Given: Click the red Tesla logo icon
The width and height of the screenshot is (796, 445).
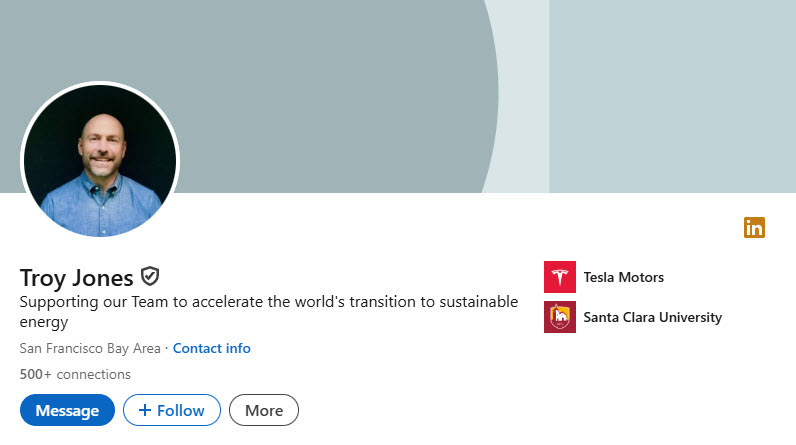Looking at the screenshot, I should tap(560, 277).
